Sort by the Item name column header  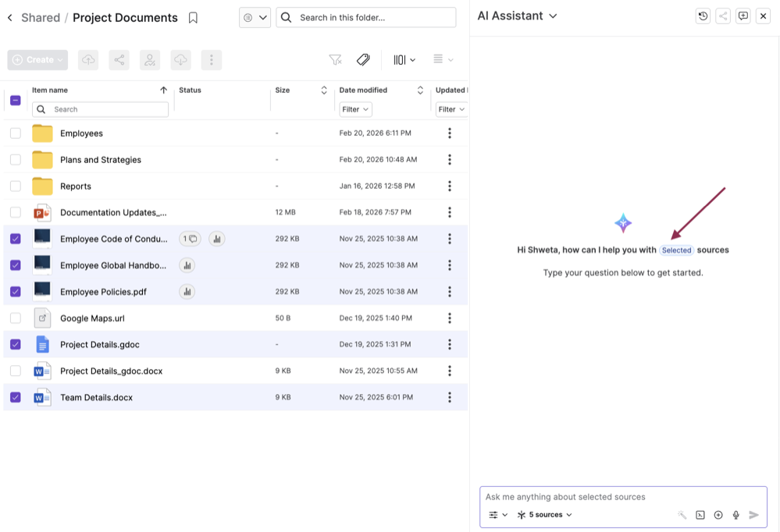(50, 90)
